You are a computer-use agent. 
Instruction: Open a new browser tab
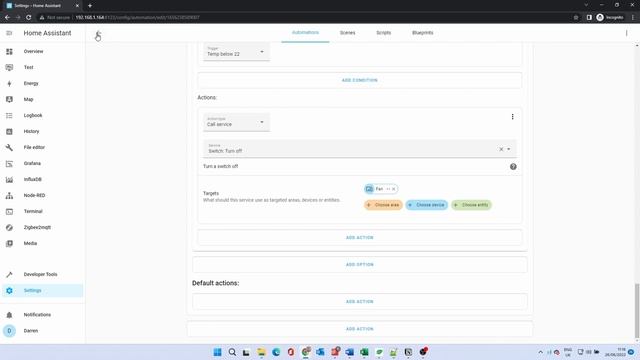pos(90,6)
